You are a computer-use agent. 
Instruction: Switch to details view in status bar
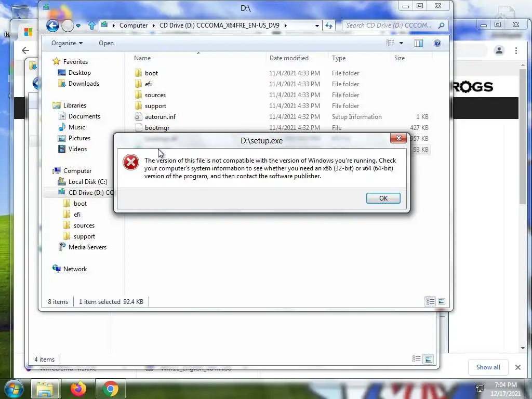[x=430, y=301]
